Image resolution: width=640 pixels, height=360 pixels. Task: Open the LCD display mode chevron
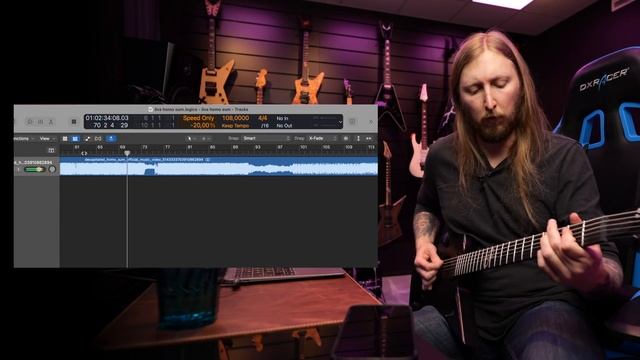(x=340, y=122)
